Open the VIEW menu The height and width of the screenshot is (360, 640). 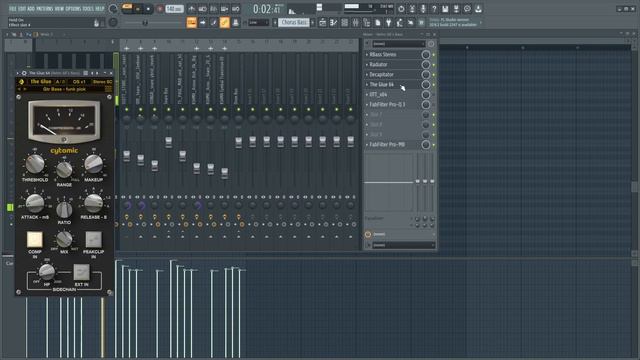(x=60, y=9)
